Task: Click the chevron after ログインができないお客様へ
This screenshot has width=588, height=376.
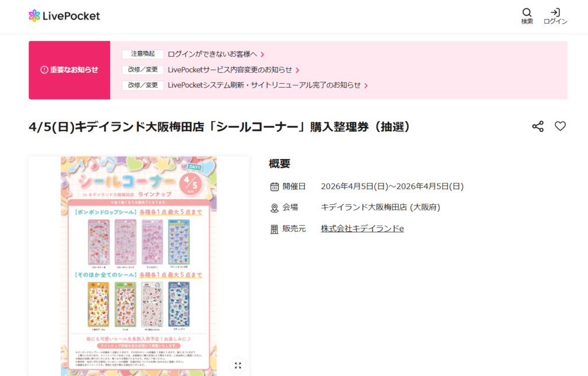Action: [262, 55]
